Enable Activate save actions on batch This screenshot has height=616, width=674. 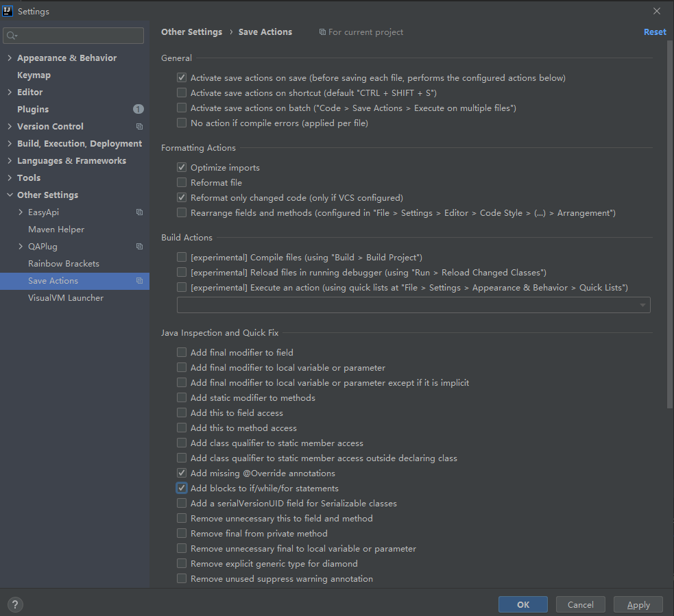coord(182,108)
